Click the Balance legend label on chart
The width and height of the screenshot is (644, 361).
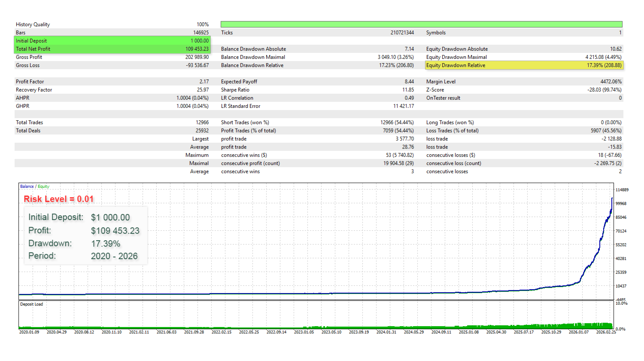[x=27, y=187]
